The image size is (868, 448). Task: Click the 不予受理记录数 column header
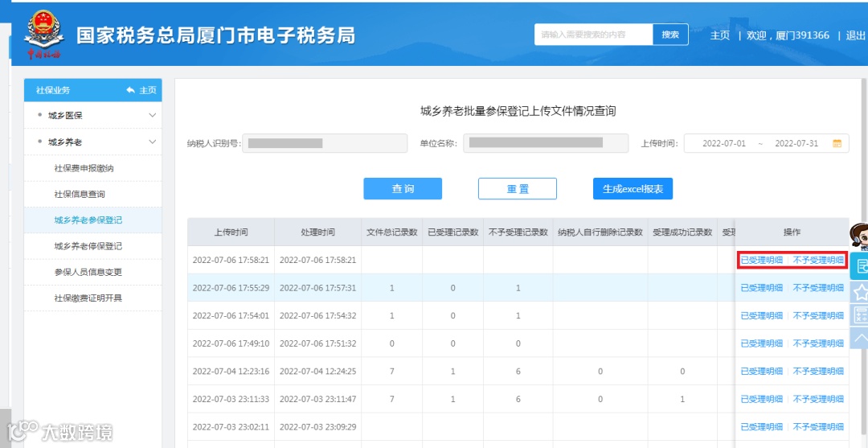518,232
